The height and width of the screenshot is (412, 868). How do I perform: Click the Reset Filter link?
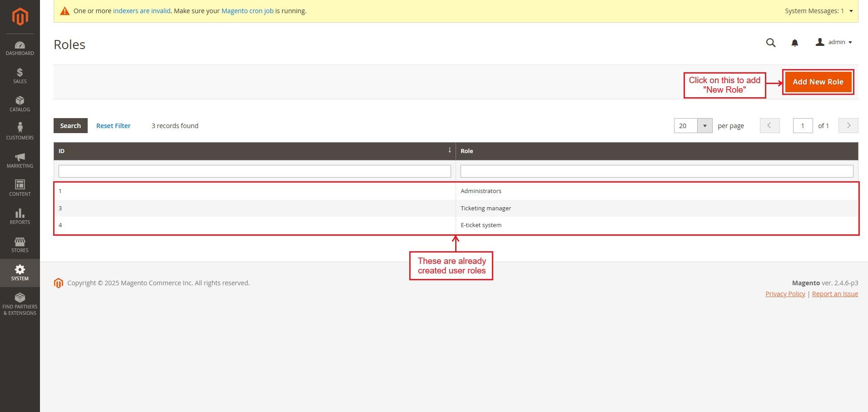point(113,126)
